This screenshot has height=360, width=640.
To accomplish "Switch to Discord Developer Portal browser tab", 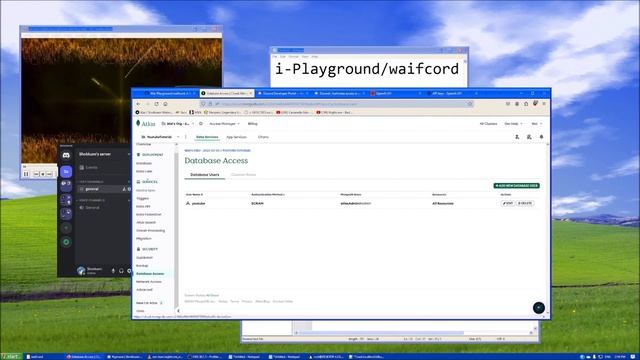I will [282, 93].
